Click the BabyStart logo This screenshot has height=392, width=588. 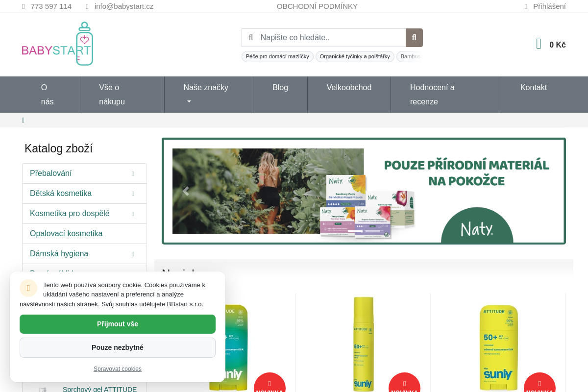57,44
